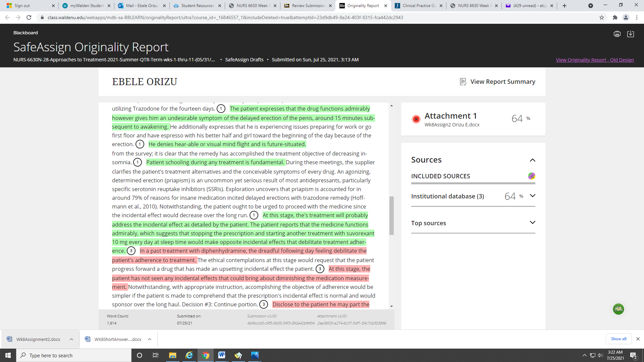Image resolution: width=644 pixels, height=362 pixels.
Task: Click Show all downloads
Action: [x=619, y=339]
